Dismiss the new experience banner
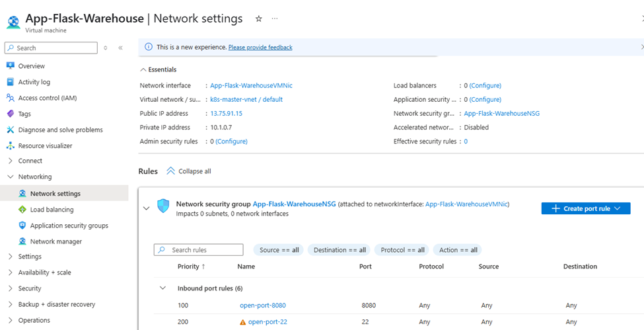 click(642, 47)
